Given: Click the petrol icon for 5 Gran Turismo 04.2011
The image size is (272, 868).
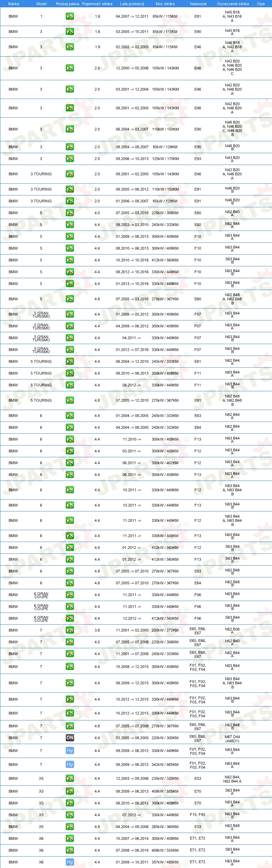Looking at the screenshot, I should coord(70,338).
